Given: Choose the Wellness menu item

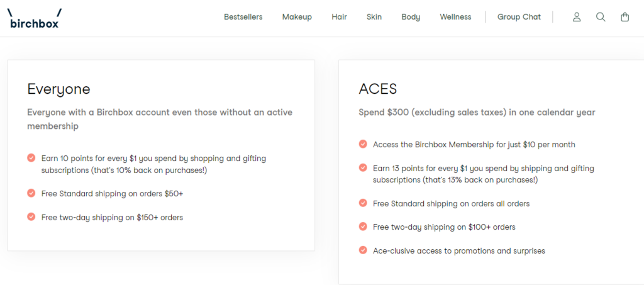Looking at the screenshot, I should coord(455,17).
